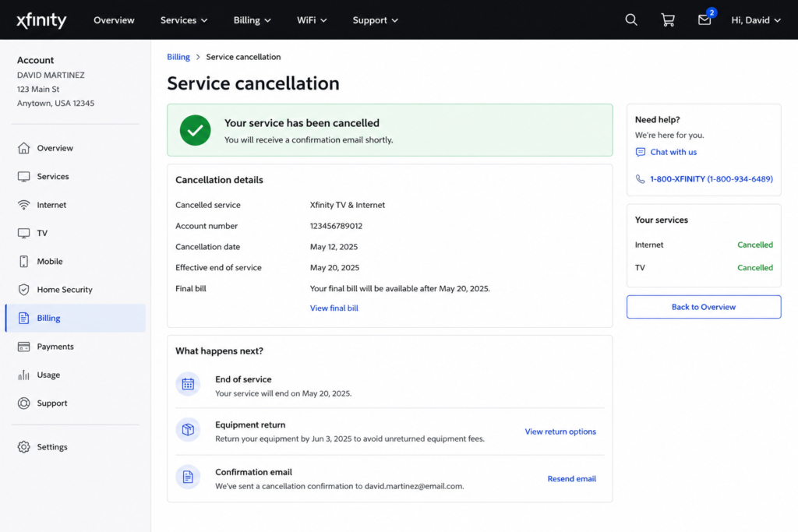Open Support in the left sidebar
The width and height of the screenshot is (798, 532).
click(x=76, y=403)
